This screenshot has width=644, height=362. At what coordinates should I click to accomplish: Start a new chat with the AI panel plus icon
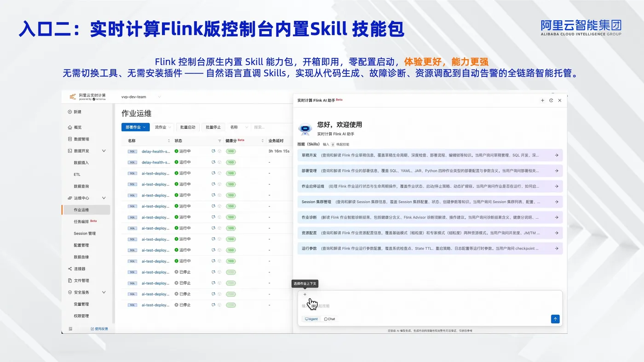pos(543,100)
